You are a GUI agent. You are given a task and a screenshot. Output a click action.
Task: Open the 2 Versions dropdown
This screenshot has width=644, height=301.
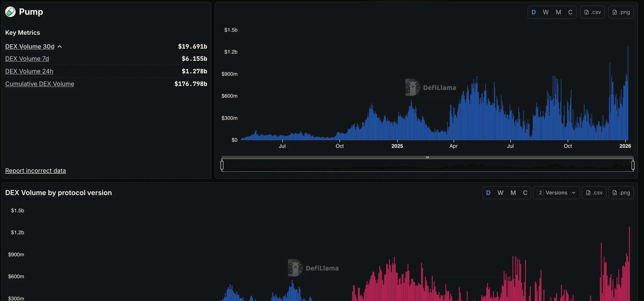[x=556, y=193]
